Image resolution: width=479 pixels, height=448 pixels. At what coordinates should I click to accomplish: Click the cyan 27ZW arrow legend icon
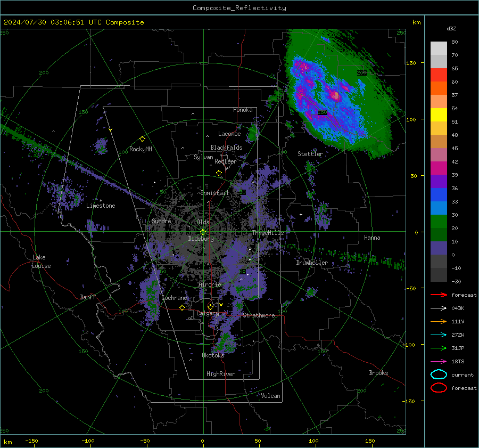point(439,335)
